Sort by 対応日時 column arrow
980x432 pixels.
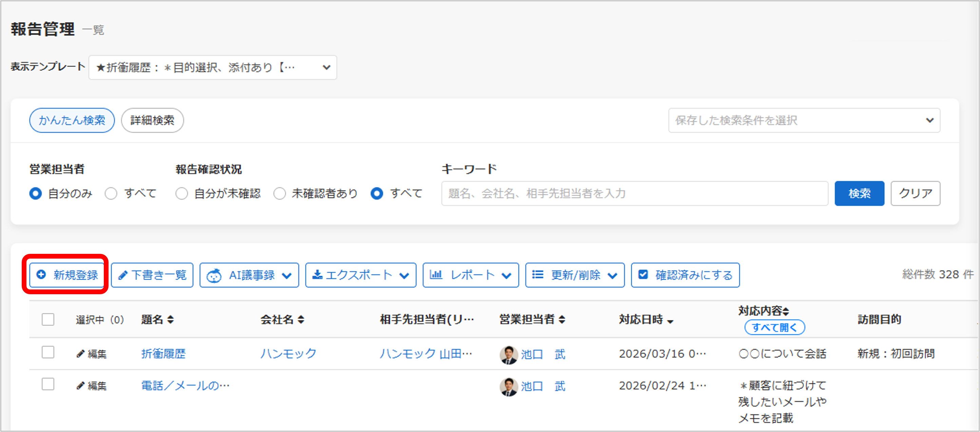pyautogui.click(x=670, y=322)
